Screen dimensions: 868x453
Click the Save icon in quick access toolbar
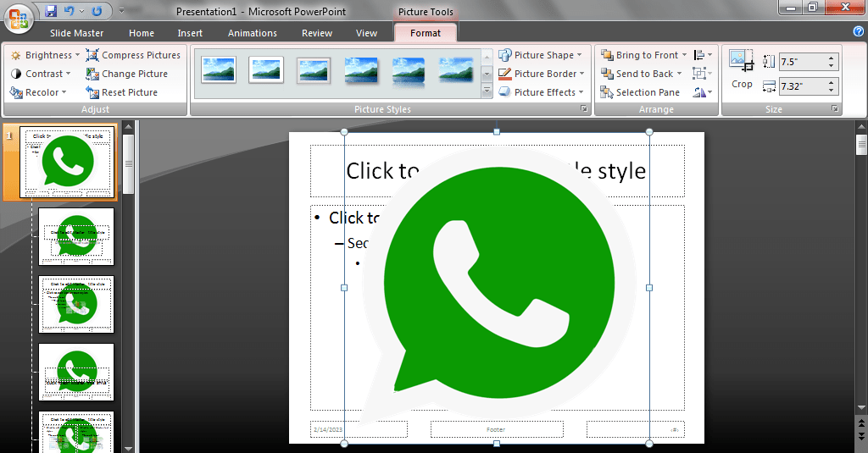(x=51, y=11)
